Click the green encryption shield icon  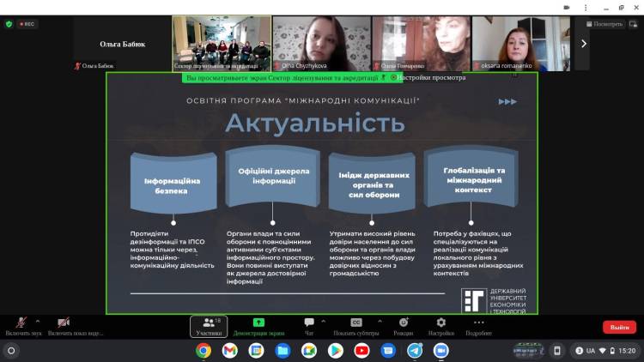point(9,24)
